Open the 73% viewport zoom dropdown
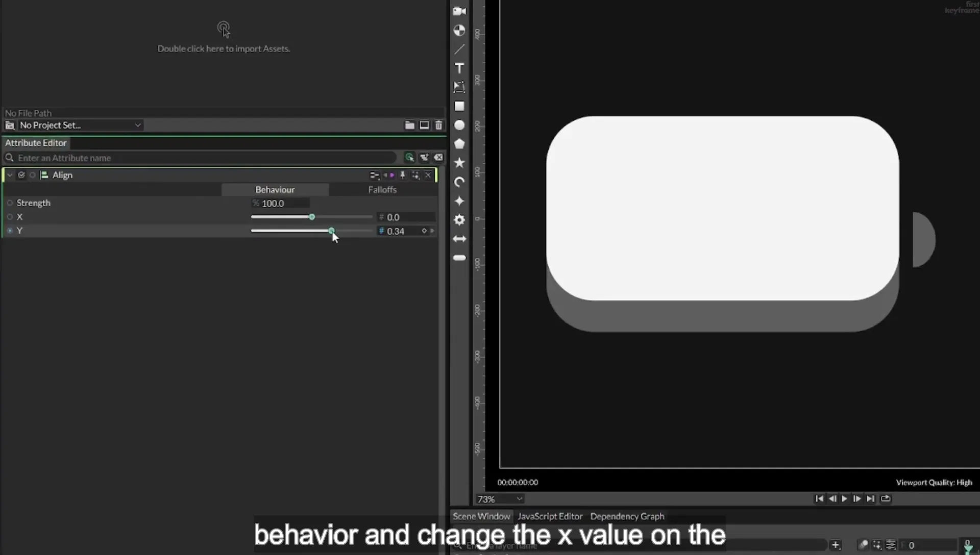 tap(500, 499)
